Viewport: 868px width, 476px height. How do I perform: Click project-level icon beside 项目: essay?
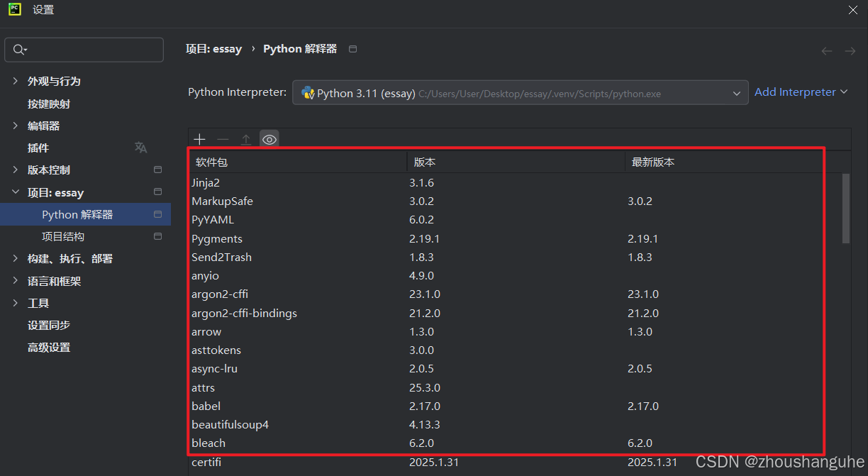point(157,192)
